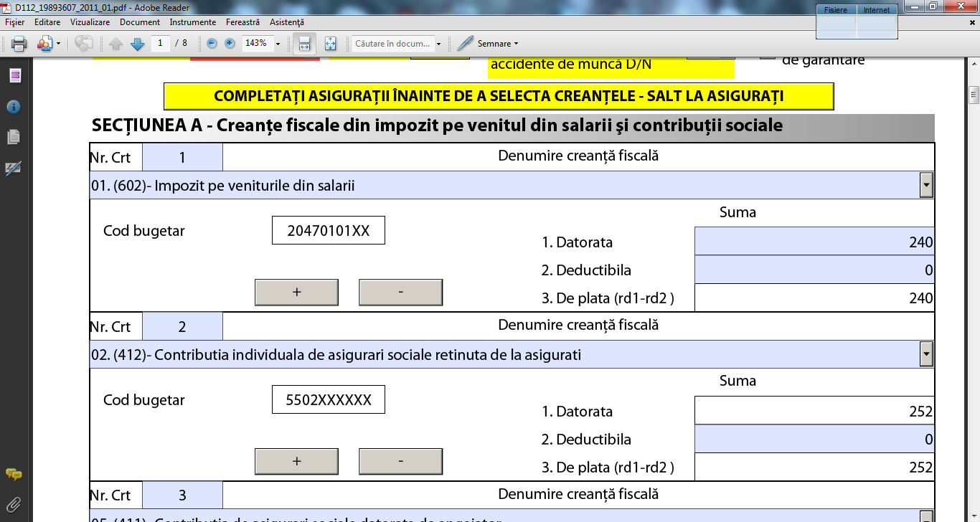
Task: Open the collaborate/share people icon
Action: (x=44, y=44)
